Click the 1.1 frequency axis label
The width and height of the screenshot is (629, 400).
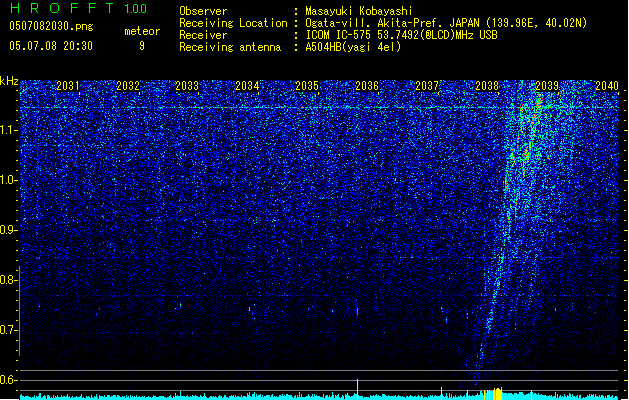tap(9, 130)
